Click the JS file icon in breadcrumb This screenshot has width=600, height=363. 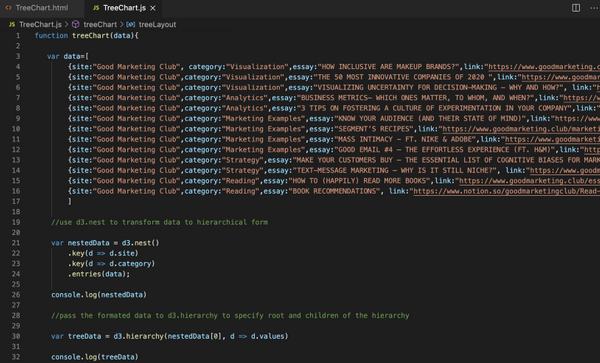pos(12,24)
